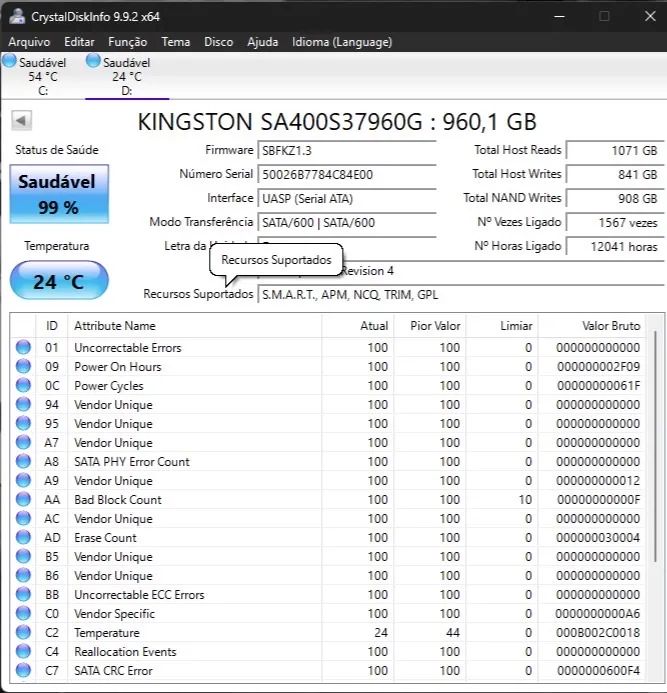The image size is (667, 693).
Task: Click the 24 °C temperature button
Action: click(59, 281)
